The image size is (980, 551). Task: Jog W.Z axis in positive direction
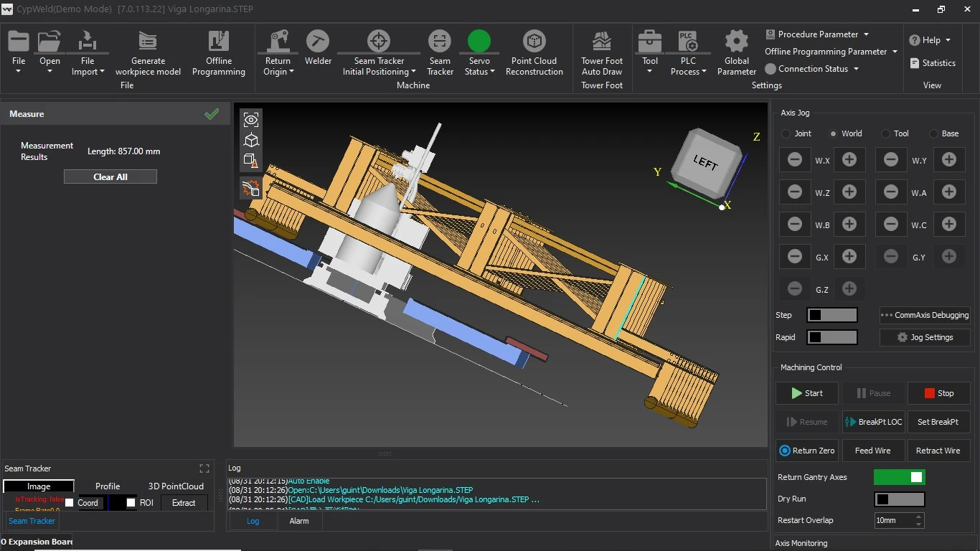click(849, 192)
